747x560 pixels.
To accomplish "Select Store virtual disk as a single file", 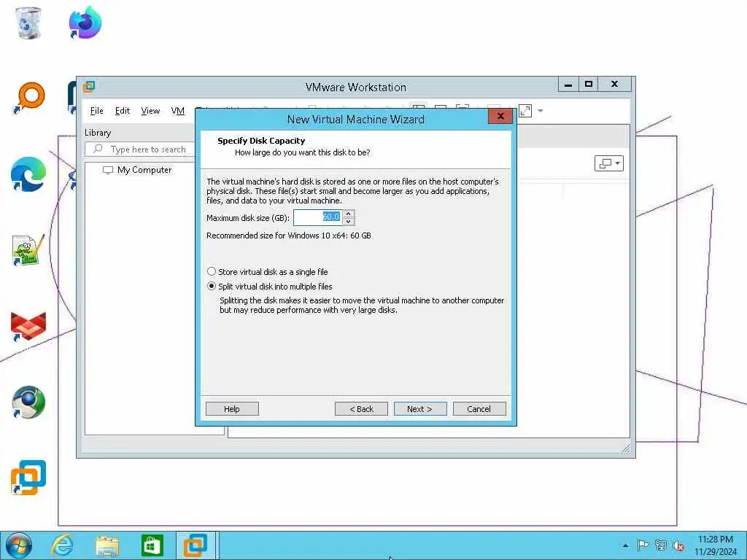I will click(268, 272).
